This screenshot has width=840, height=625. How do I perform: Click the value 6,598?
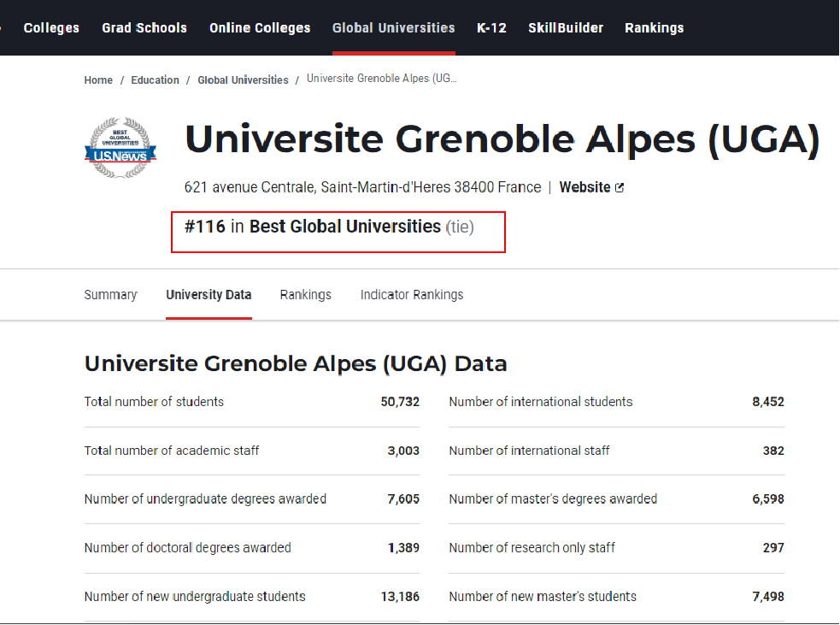pos(768,499)
